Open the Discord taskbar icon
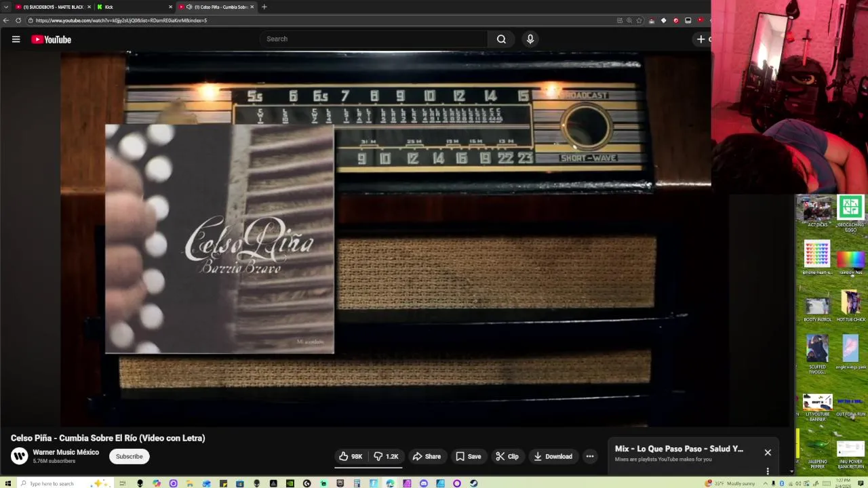This screenshot has height=488, width=868. pos(424,483)
